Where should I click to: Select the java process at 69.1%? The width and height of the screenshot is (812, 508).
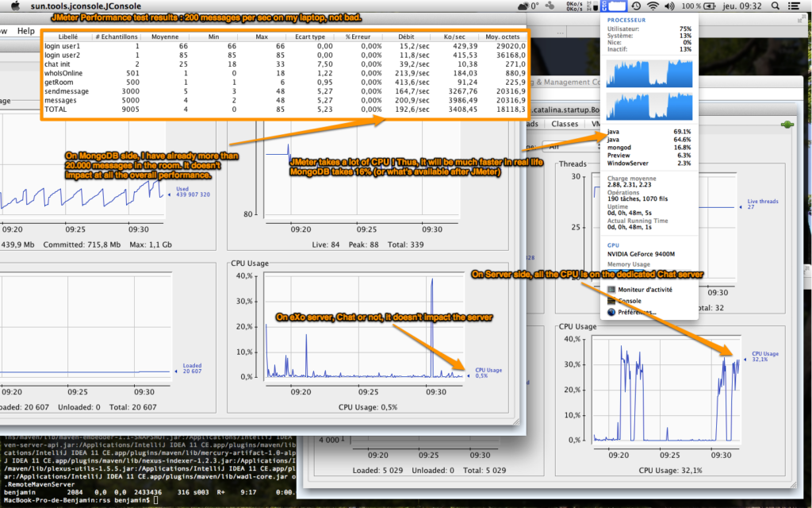(649, 132)
